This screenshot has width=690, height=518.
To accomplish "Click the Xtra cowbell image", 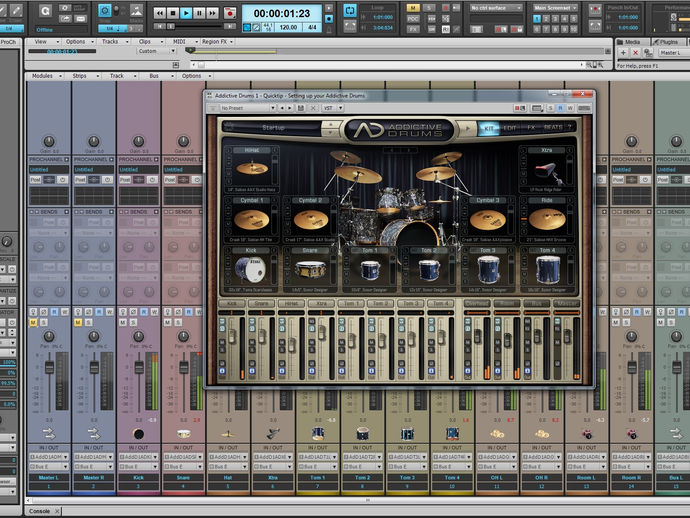I will click(x=547, y=172).
